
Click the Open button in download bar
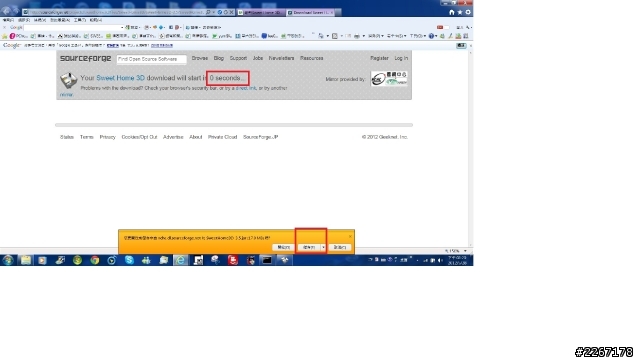pyautogui.click(x=283, y=247)
